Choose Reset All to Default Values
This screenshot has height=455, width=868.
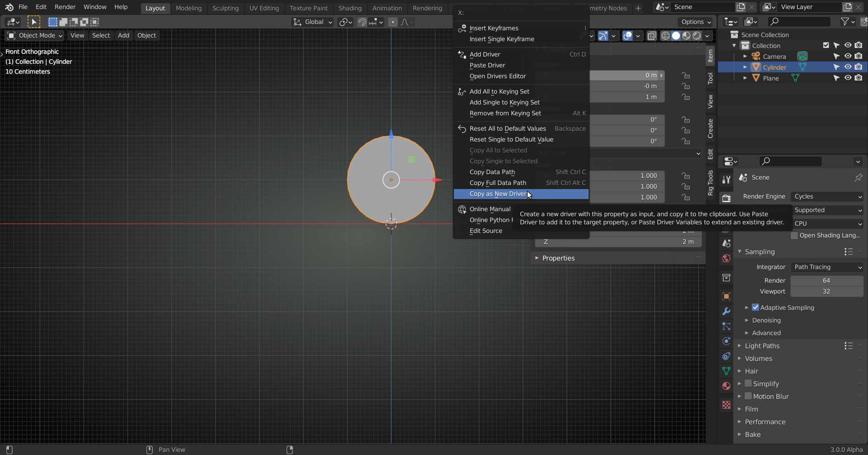(x=521, y=128)
